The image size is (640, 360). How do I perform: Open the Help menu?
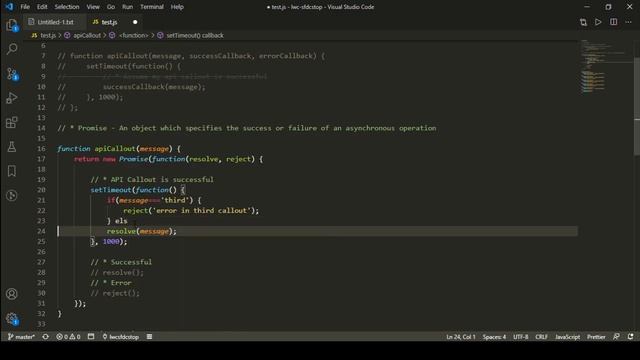(x=177, y=7)
